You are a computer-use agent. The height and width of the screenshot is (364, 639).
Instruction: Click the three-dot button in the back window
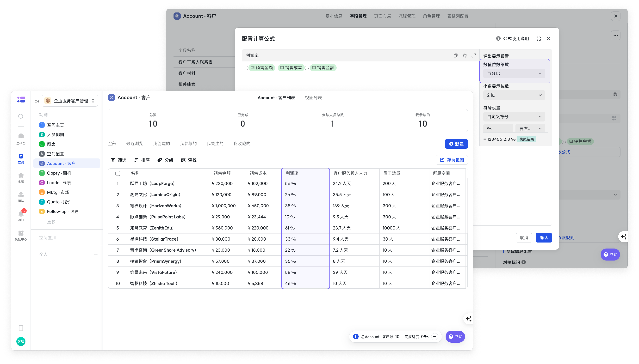click(x=615, y=35)
